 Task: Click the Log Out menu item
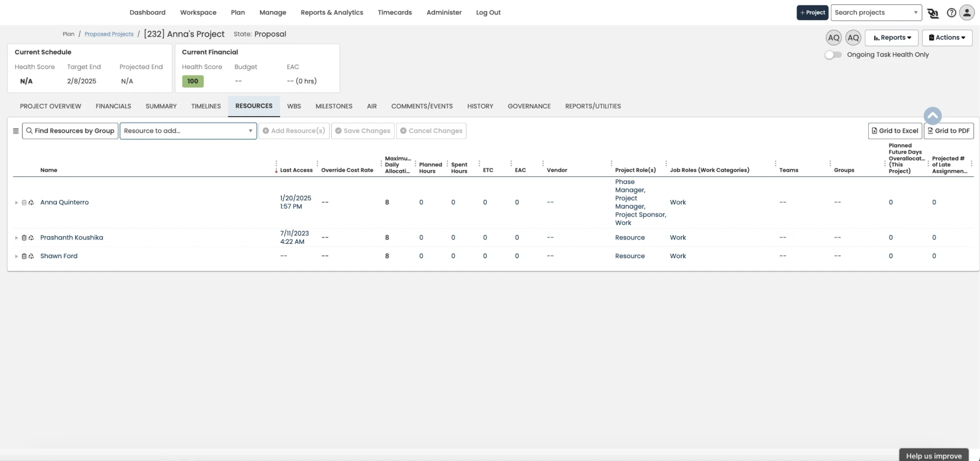488,13
